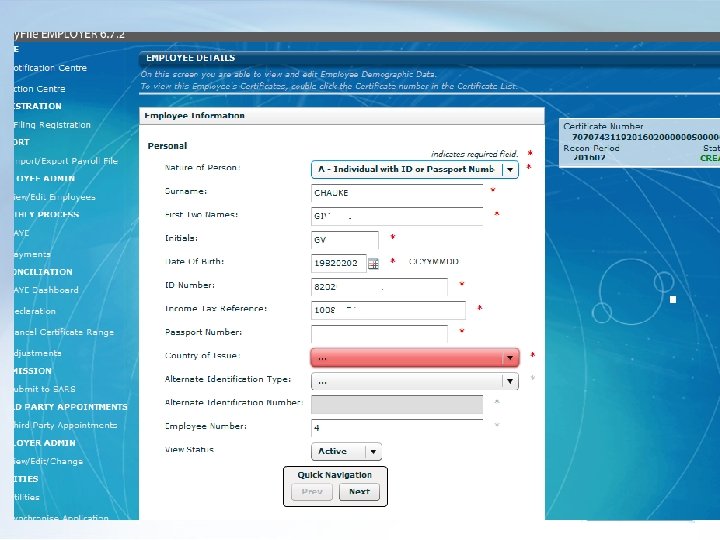This screenshot has height=540, width=720.
Task: Open the Date of Birth calendar picker
Action: 373,264
